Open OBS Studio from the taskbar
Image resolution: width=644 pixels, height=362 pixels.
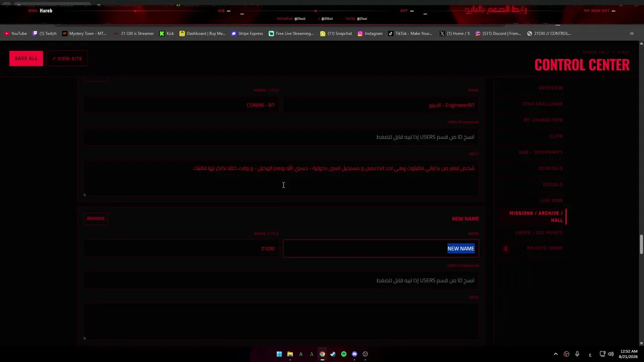pos(365,354)
